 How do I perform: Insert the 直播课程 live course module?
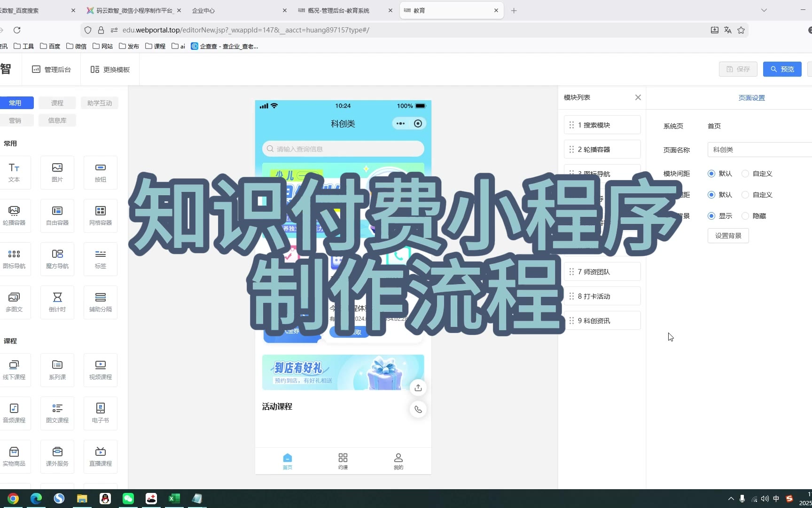101,456
